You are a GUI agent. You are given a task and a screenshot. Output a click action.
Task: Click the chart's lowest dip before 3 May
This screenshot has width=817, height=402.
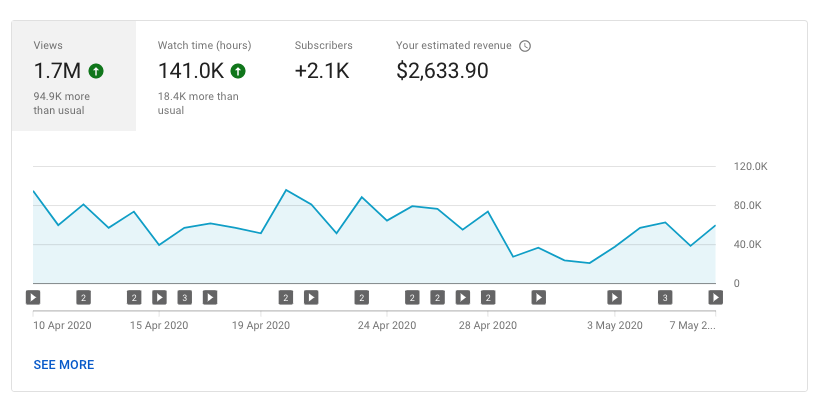coord(590,263)
